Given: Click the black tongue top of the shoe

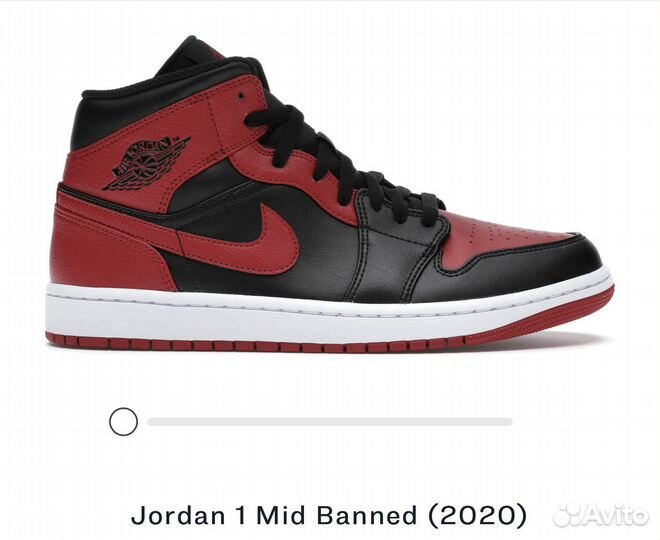Looking at the screenshot, I should pyautogui.click(x=192, y=57).
